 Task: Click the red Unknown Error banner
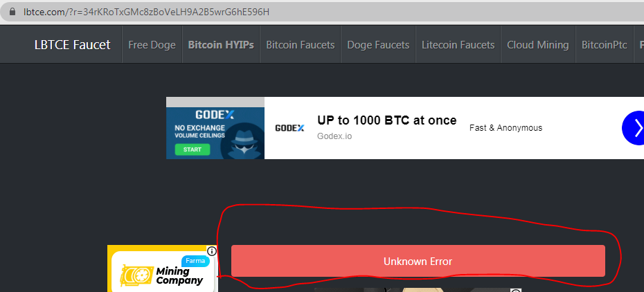(x=418, y=261)
